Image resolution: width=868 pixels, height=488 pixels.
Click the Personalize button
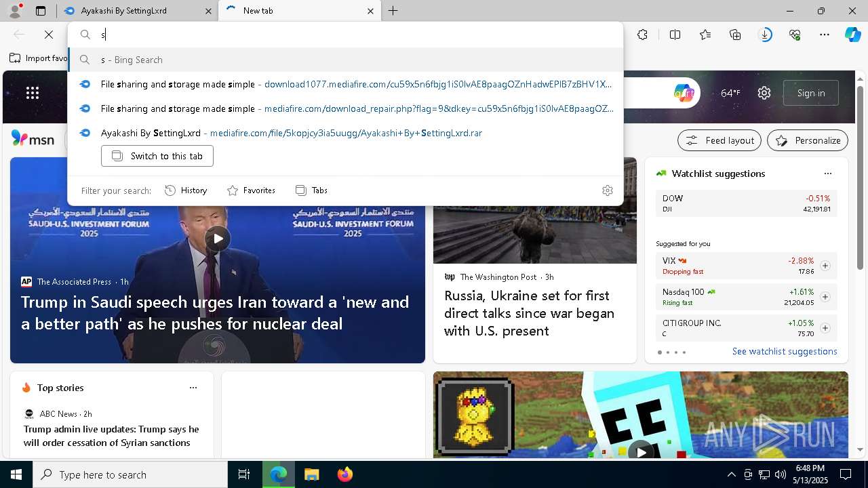click(x=808, y=140)
